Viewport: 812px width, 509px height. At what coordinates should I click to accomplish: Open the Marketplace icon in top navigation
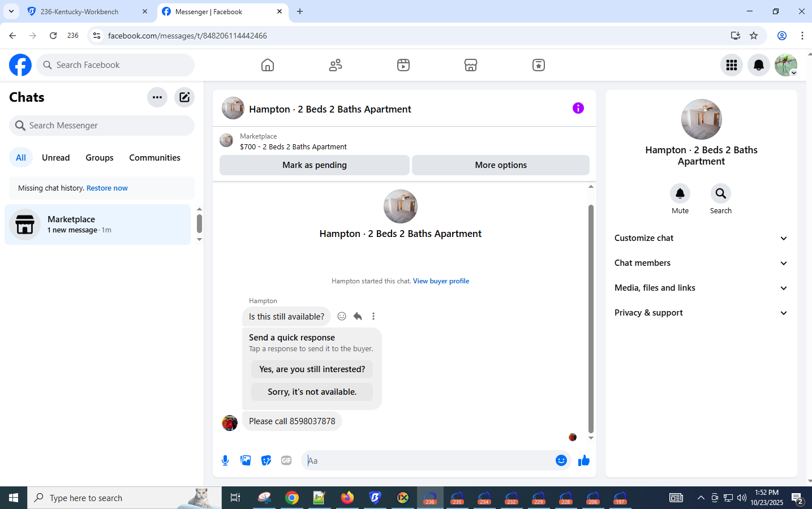point(471,65)
